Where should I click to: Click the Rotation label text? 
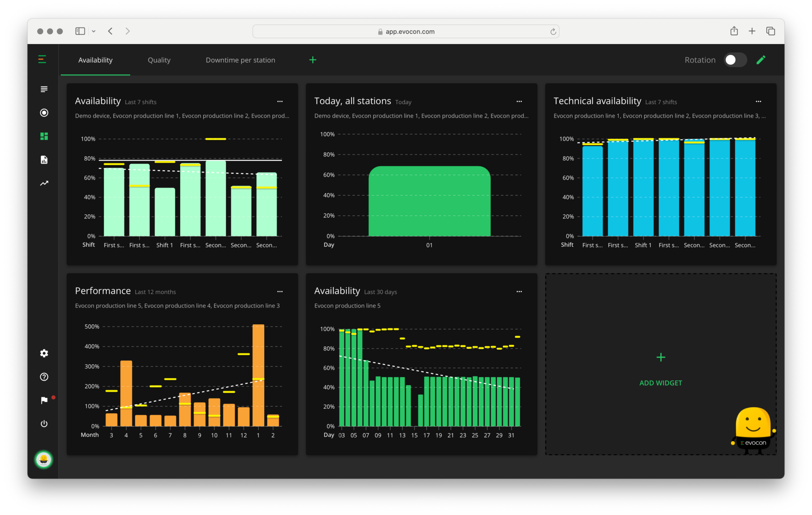tap(700, 60)
